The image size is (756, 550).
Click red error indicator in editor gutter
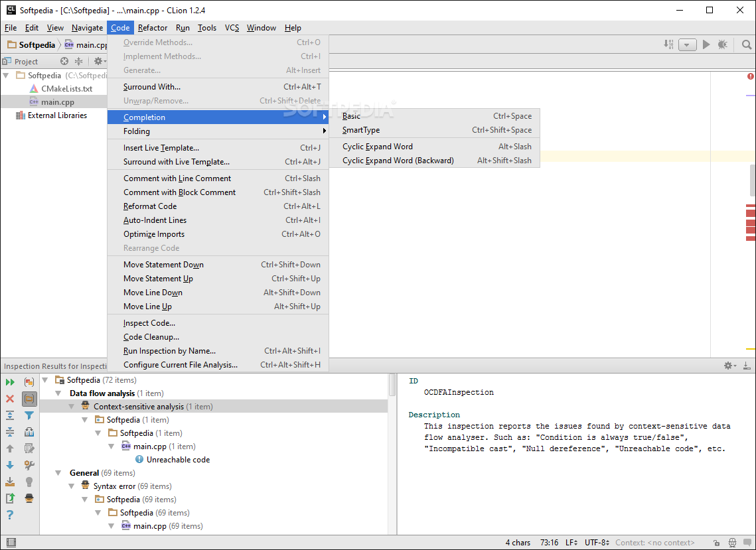click(x=750, y=76)
